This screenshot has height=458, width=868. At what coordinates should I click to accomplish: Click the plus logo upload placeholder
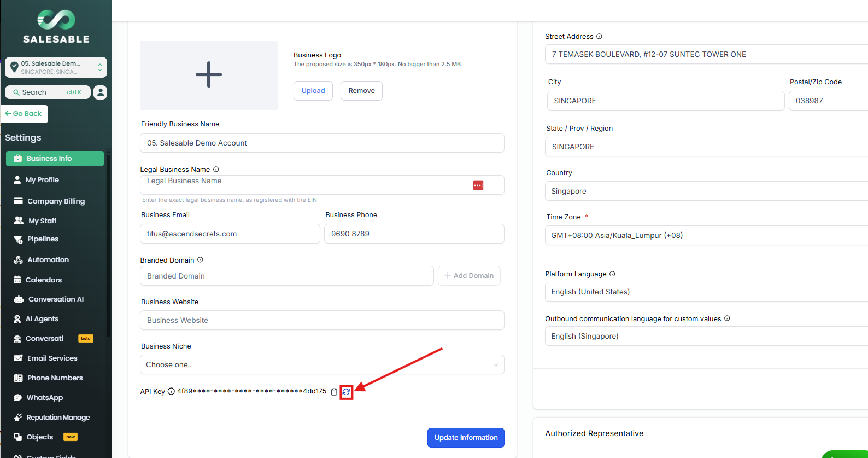(209, 75)
